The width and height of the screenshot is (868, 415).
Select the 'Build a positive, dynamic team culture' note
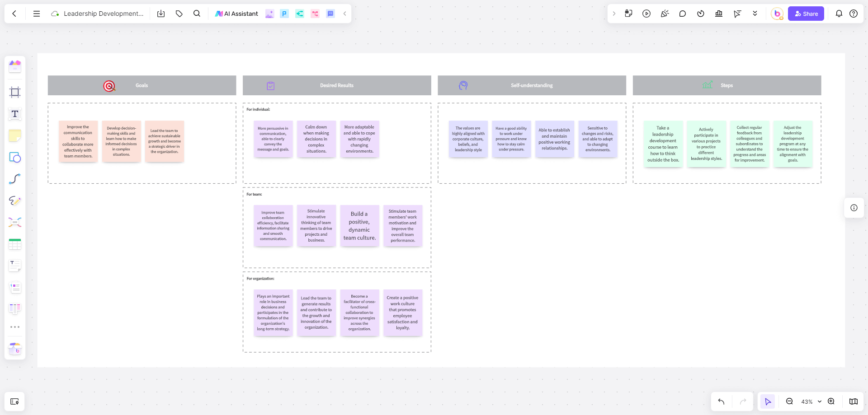pos(359,226)
